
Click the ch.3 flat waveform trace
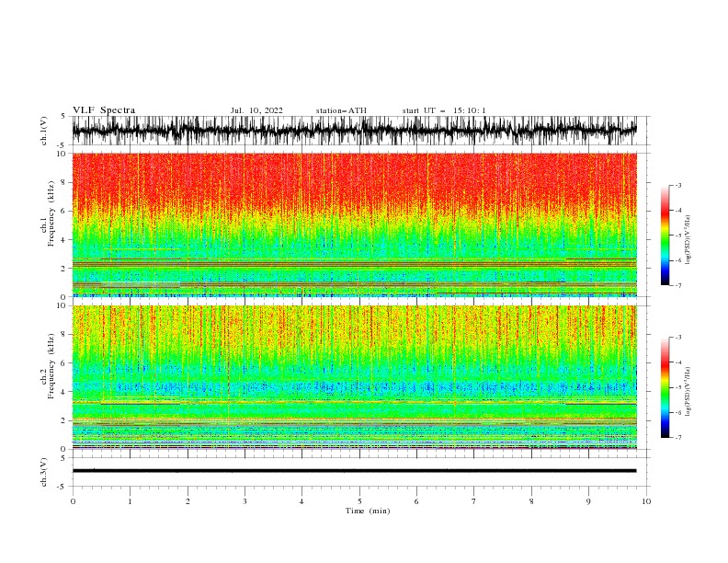point(354,471)
